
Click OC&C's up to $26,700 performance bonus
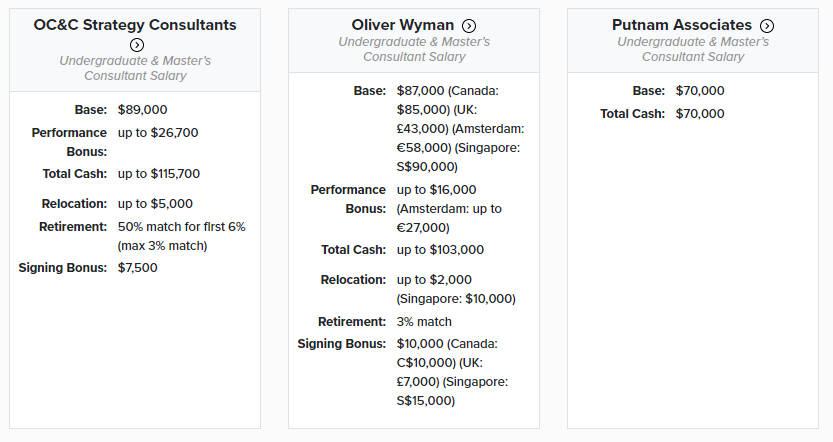[x=158, y=133]
